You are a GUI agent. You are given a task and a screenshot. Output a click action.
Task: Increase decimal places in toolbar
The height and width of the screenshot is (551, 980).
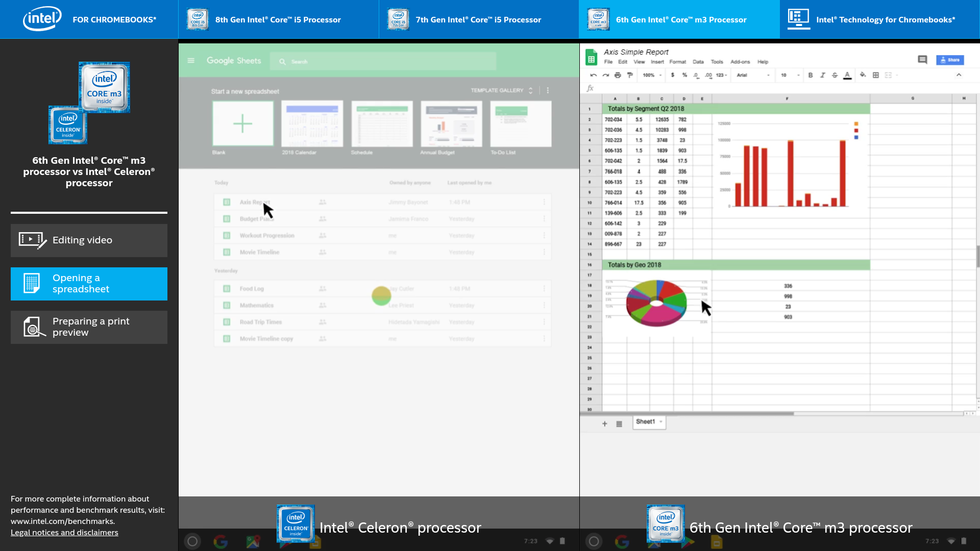(708, 75)
